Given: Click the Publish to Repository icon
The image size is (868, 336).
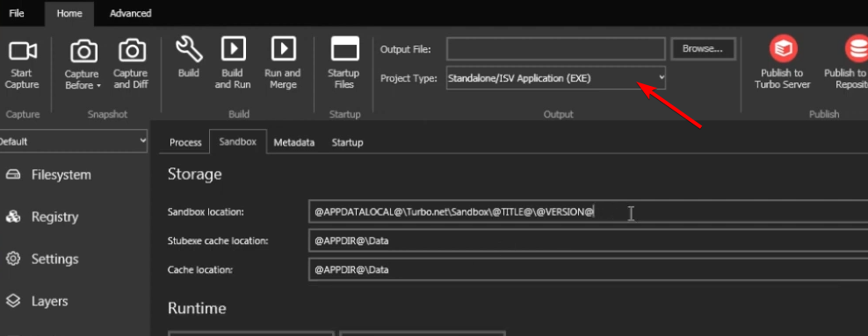Looking at the screenshot, I should coord(856,48).
